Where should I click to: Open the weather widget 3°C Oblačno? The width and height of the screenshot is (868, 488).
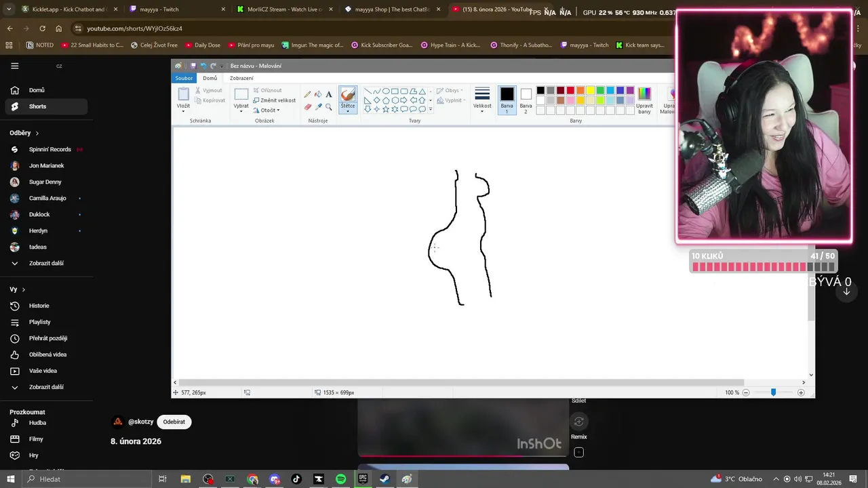736,479
